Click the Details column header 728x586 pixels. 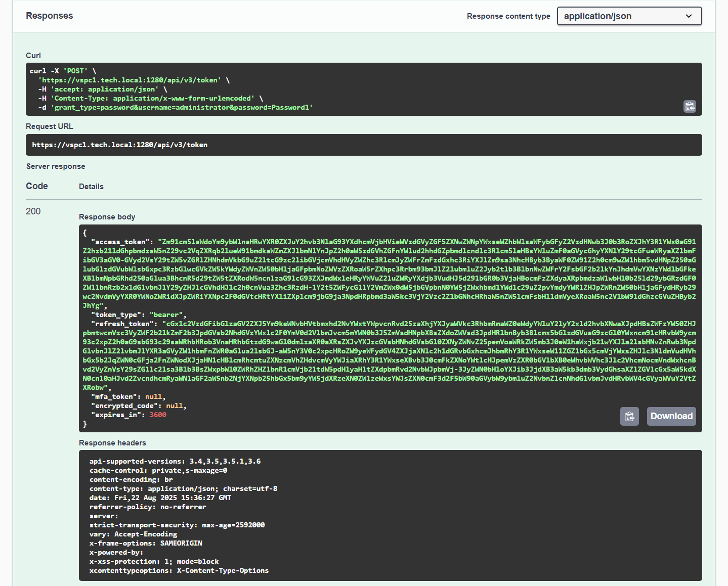tap(91, 186)
